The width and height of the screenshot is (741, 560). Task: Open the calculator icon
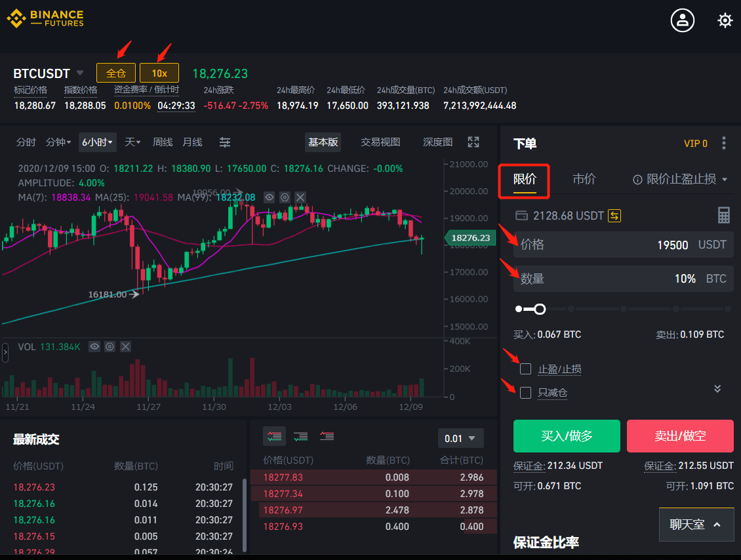pyautogui.click(x=724, y=215)
